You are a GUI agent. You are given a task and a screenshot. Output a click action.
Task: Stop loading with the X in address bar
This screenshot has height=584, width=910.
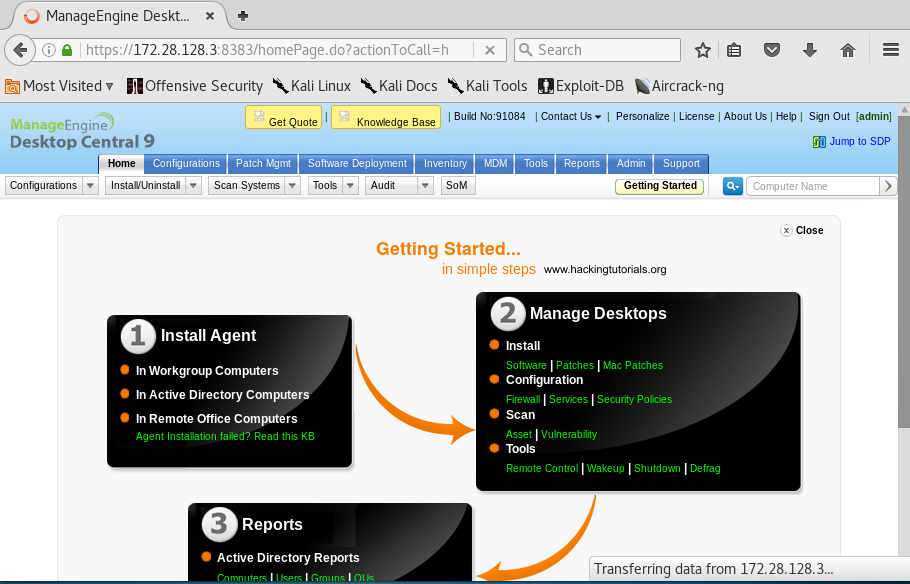click(x=490, y=50)
